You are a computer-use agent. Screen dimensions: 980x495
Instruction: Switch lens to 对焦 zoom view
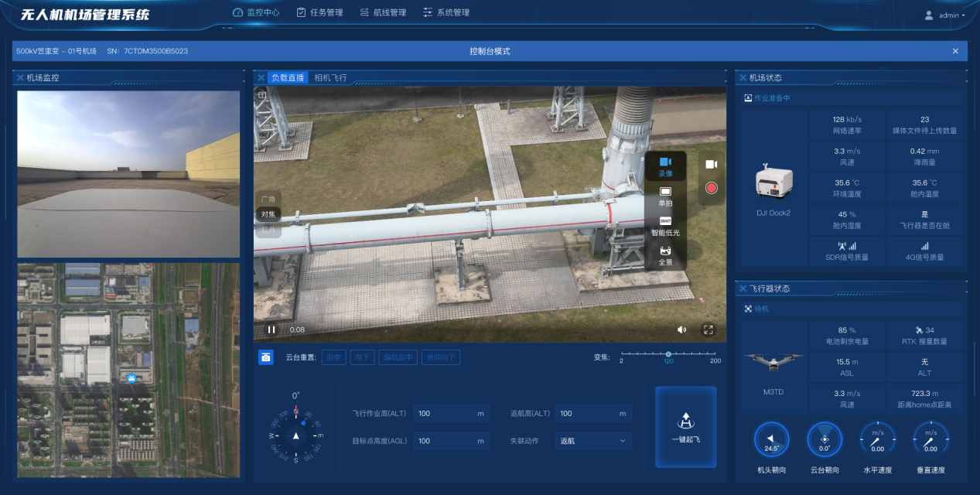click(268, 214)
